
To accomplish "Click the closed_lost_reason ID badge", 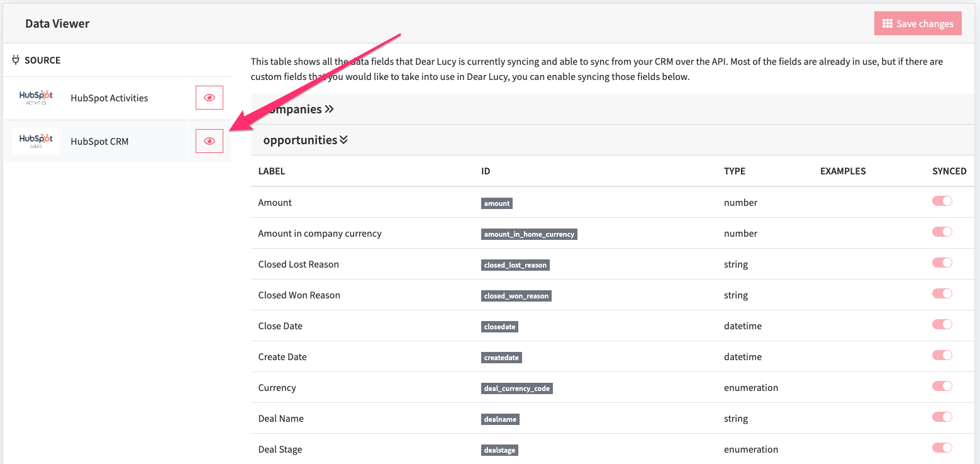I will [515, 265].
